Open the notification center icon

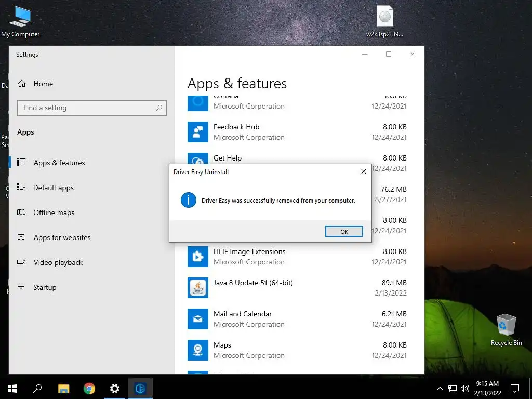coord(515,389)
